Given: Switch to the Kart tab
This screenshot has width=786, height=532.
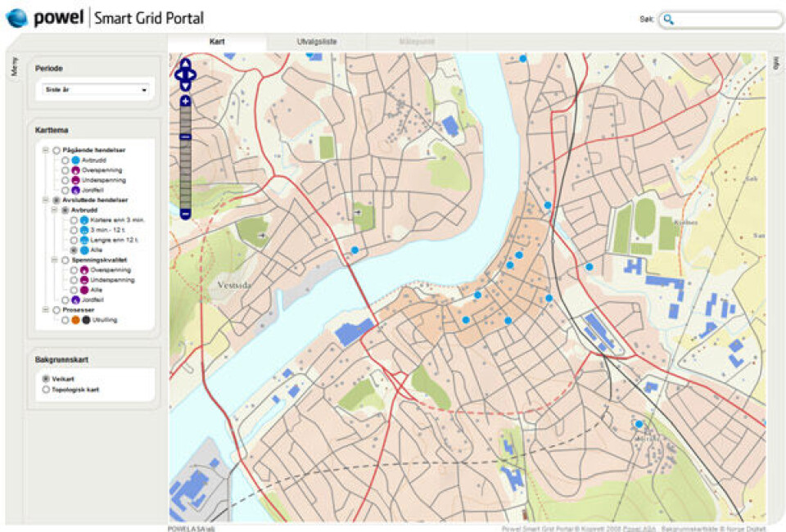Looking at the screenshot, I should point(217,42).
